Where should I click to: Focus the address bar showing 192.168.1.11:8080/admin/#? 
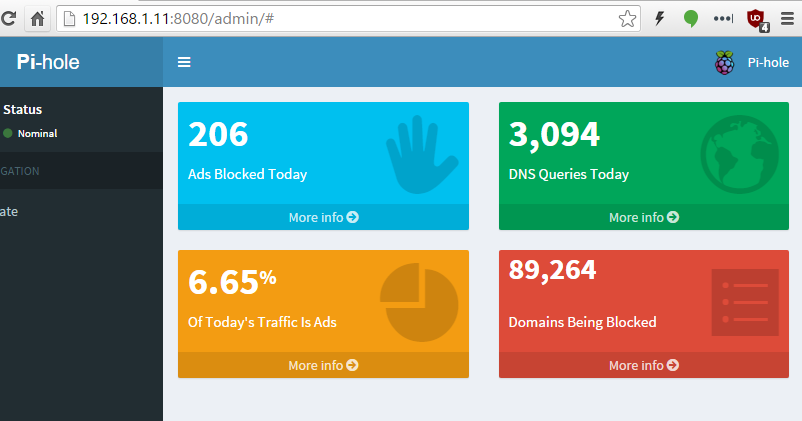[348, 19]
